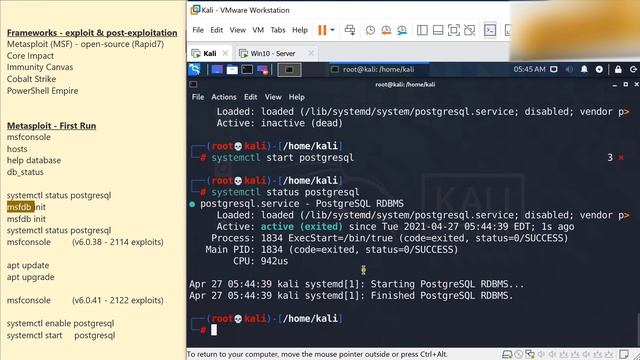Click 'active (exited)' status text in terminal

(x=302, y=227)
